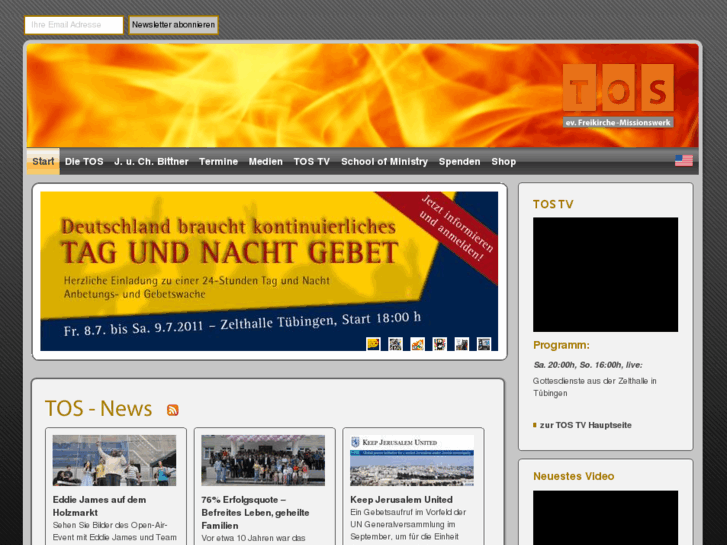Viewport: 727px width, 545px height.
Task: Open TOS TV in navigation bar
Action: coord(312,161)
